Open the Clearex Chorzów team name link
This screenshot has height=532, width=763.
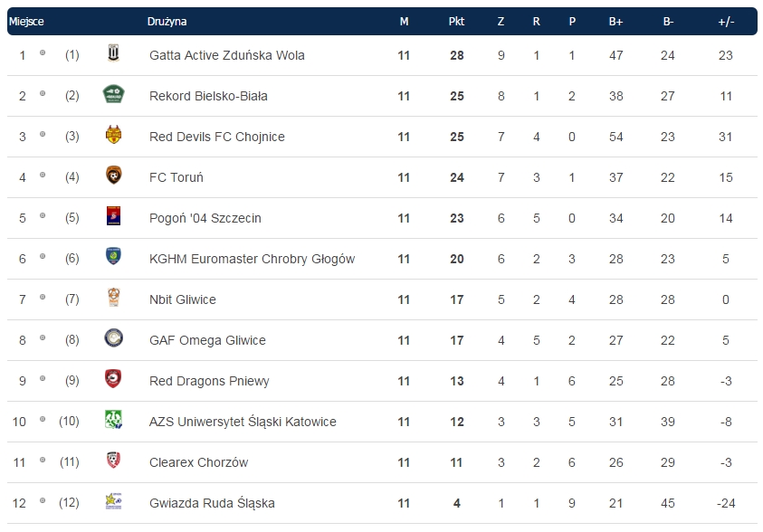pos(198,462)
